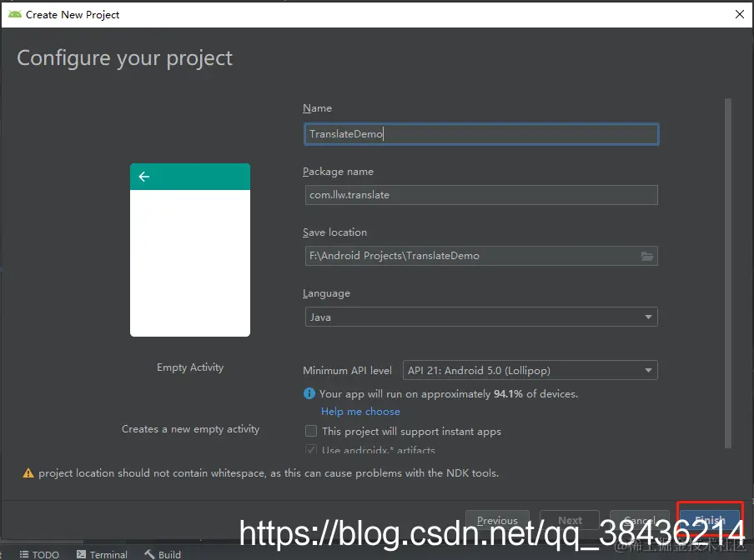Image resolution: width=754 pixels, height=560 pixels.
Task: Open the Language dropdown showing Java
Action: 481,317
